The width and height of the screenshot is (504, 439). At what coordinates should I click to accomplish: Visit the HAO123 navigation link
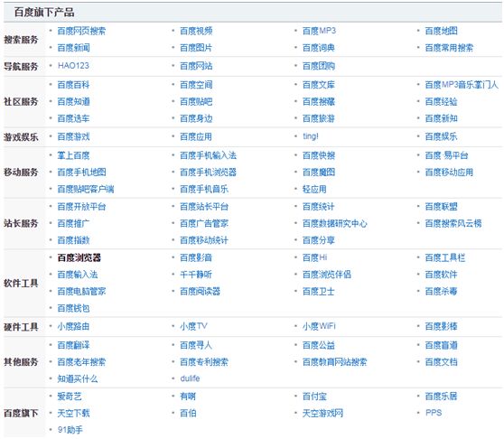73,66
